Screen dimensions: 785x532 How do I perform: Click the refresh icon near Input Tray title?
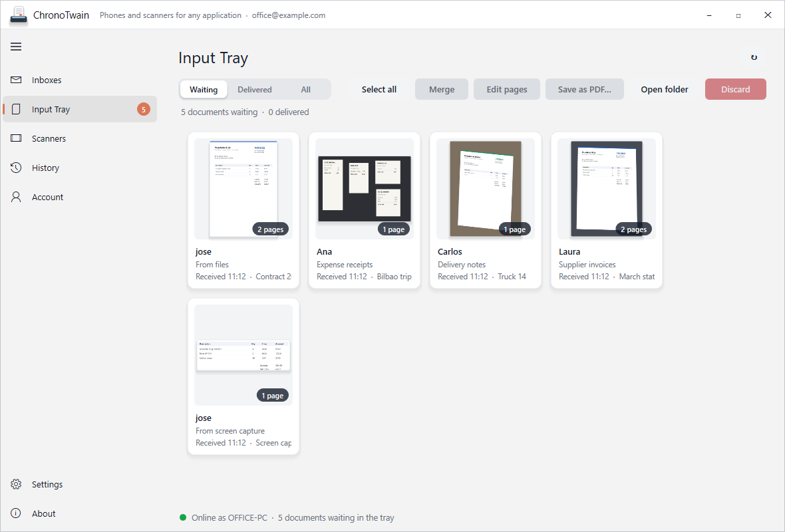click(x=754, y=58)
